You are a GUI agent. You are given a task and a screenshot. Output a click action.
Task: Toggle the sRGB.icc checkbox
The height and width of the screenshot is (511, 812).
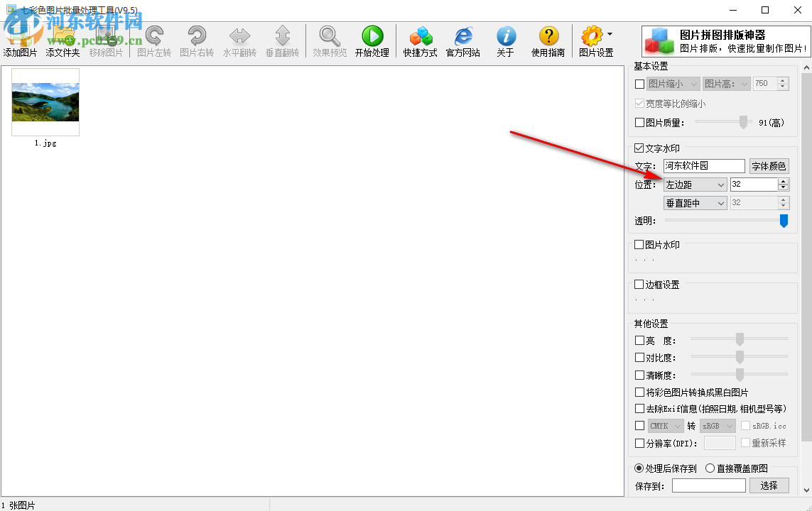[x=746, y=426]
